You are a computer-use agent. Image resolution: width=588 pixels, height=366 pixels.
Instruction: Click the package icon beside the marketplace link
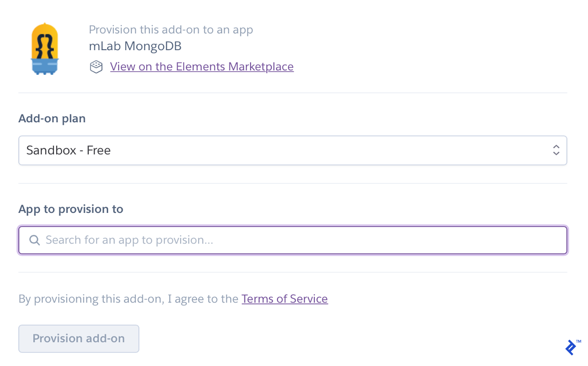tap(96, 67)
